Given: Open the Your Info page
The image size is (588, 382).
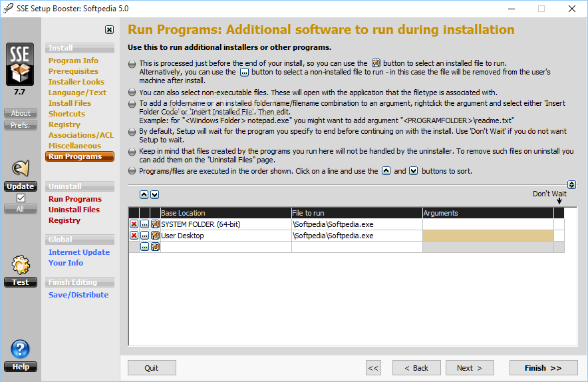Looking at the screenshot, I should point(66,263).
